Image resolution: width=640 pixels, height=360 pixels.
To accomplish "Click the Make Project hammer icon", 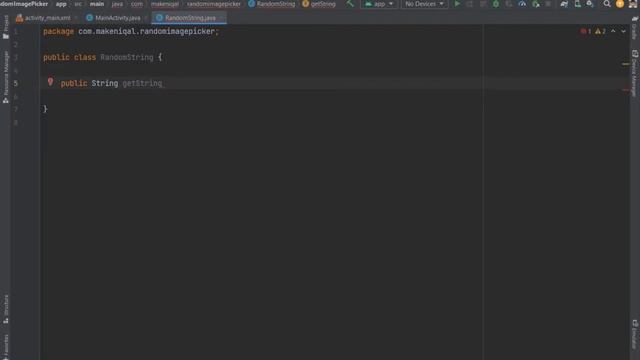I will 350,4.
